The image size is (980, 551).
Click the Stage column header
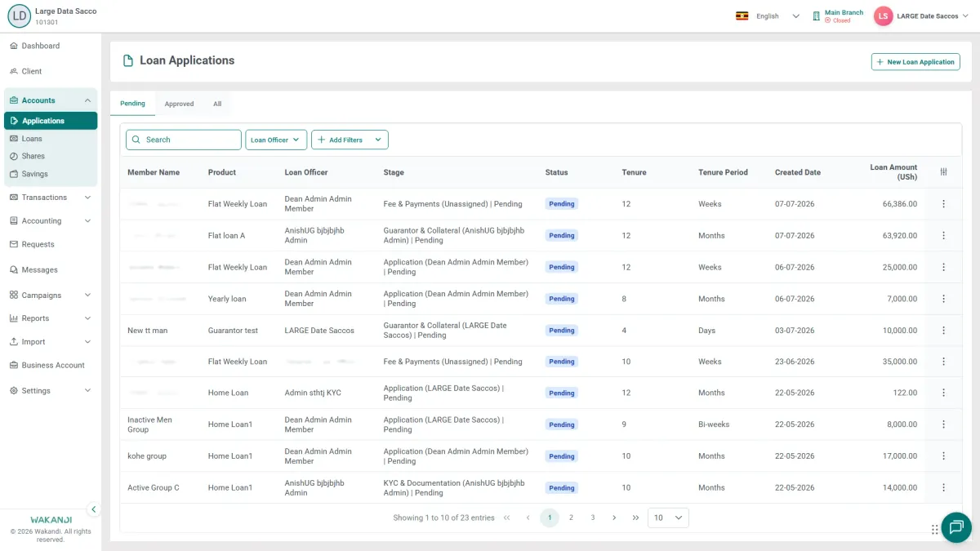click(394, 172)
